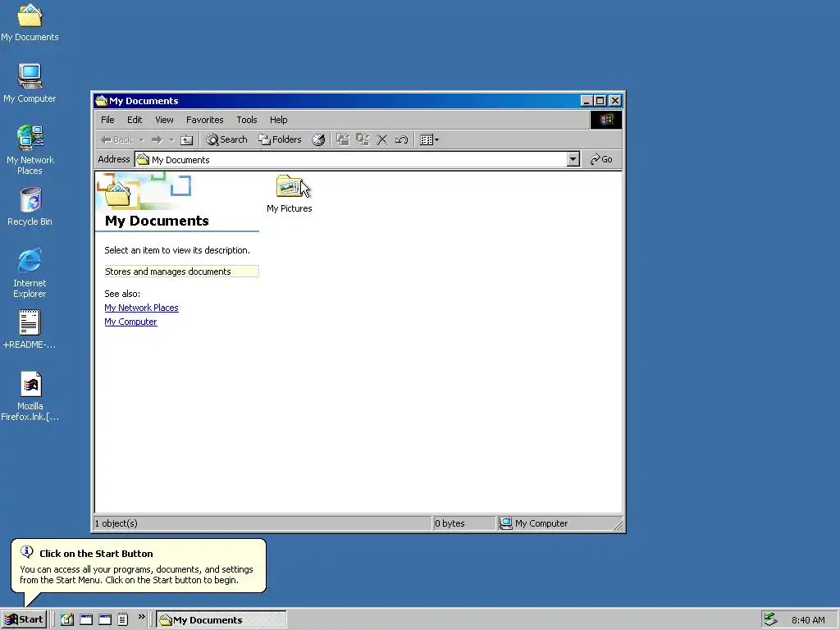The height and width of the screenshot is (630, 840).
Task: Click third Quick Launch window icon
Action: [105, 619]
